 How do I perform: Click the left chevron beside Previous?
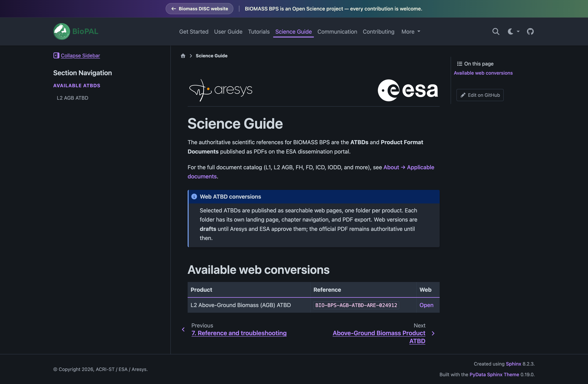pos(183,330)
